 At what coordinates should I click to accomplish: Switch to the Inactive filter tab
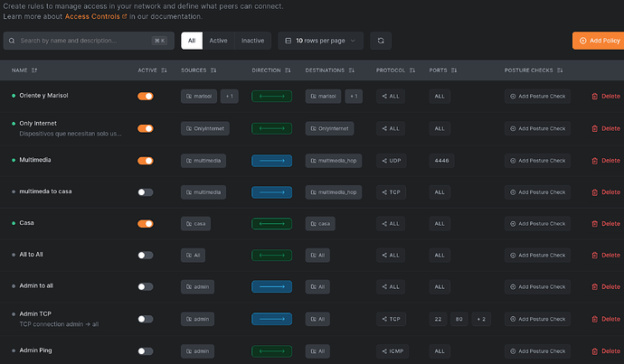tap(252, 41)
